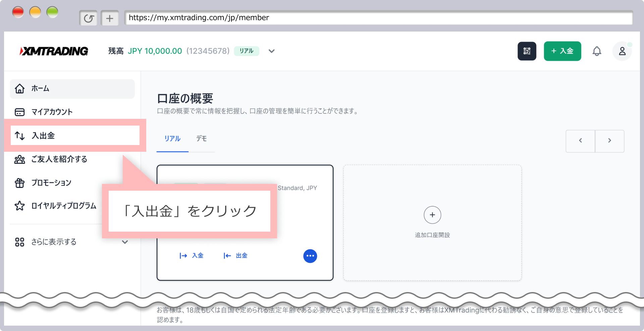Click the plus circle to add account
This screenshot has width=644, height=331.
[432, 215]
